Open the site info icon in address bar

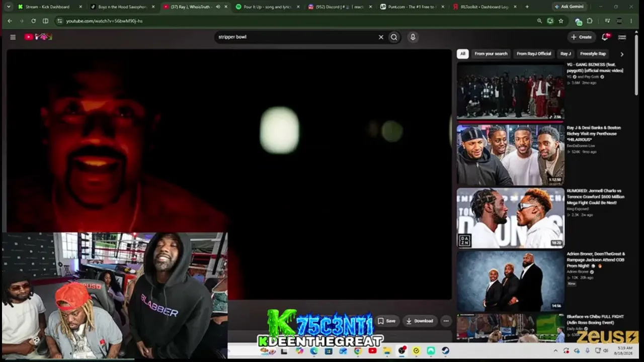[x=59, y=21]
